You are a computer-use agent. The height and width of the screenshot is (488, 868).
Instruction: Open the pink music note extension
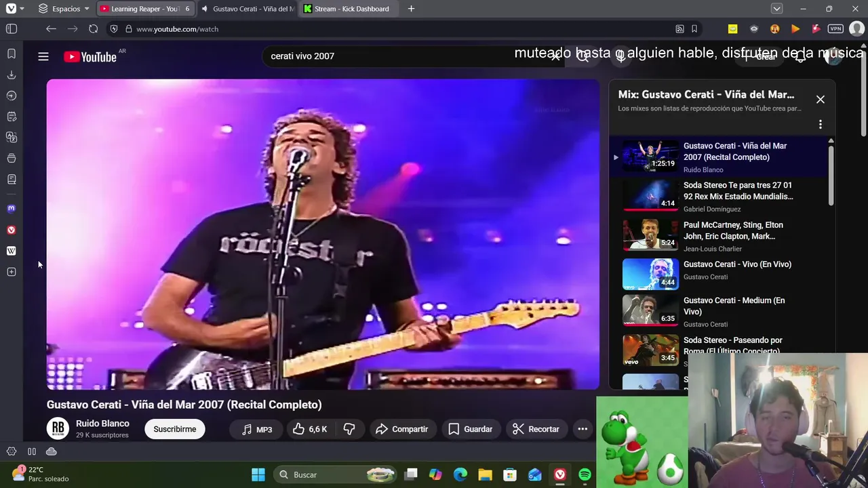[x=816, y=29]
